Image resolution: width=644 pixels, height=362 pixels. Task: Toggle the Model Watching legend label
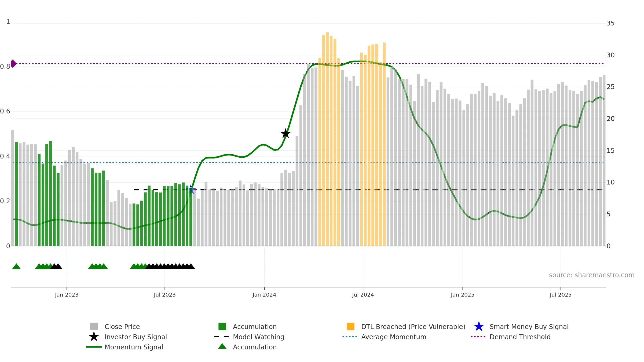pos(258,337)
